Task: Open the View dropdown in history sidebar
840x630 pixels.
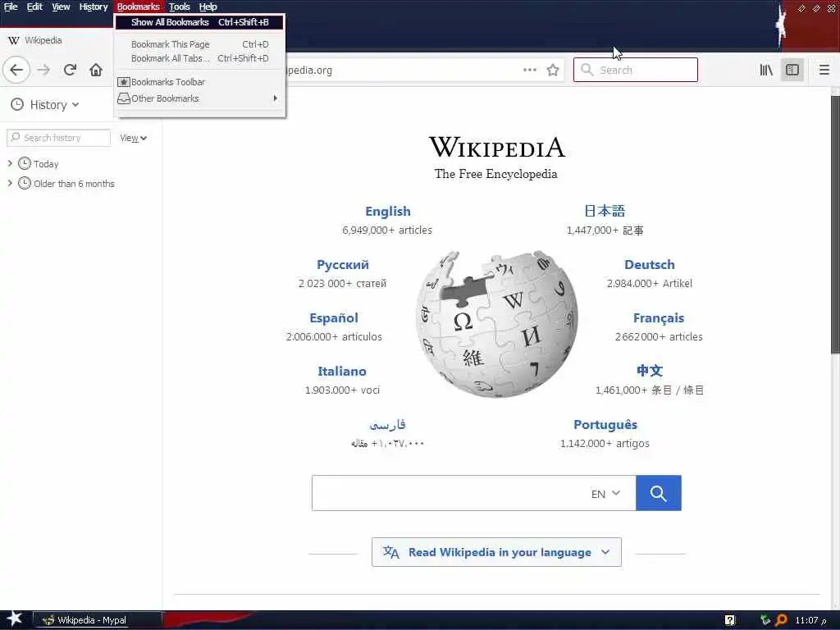Action: [x=133, y=138]
